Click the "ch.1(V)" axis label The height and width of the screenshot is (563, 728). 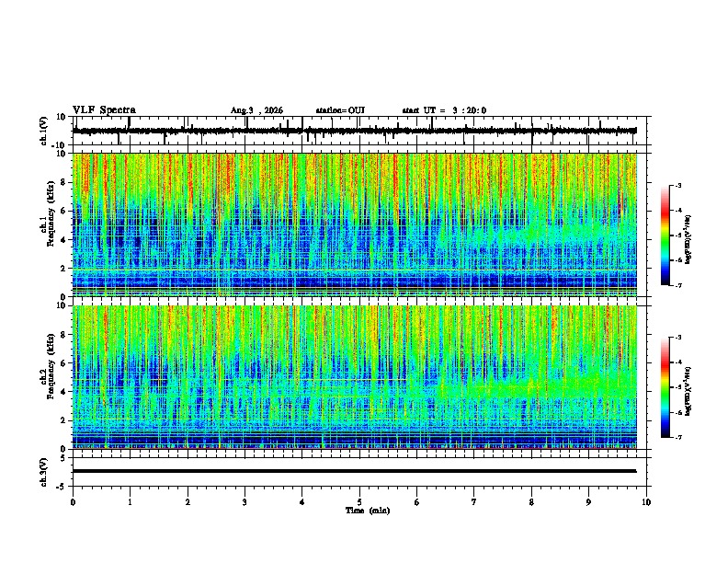click(44, 131)
